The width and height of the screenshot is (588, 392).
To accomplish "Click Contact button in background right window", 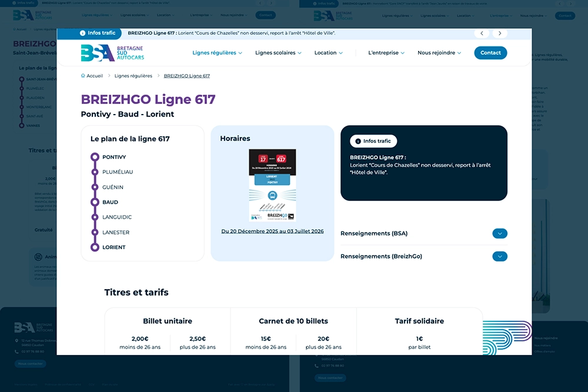I will (565, 16).
